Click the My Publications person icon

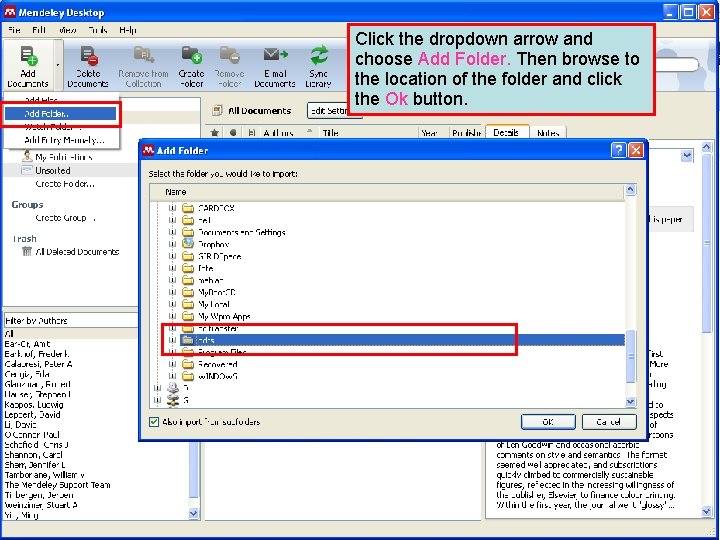27,157
